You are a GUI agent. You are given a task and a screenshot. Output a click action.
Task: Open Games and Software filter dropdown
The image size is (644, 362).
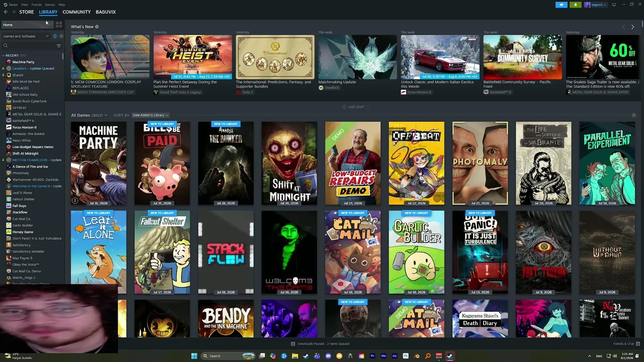click(x=26, y=36)
